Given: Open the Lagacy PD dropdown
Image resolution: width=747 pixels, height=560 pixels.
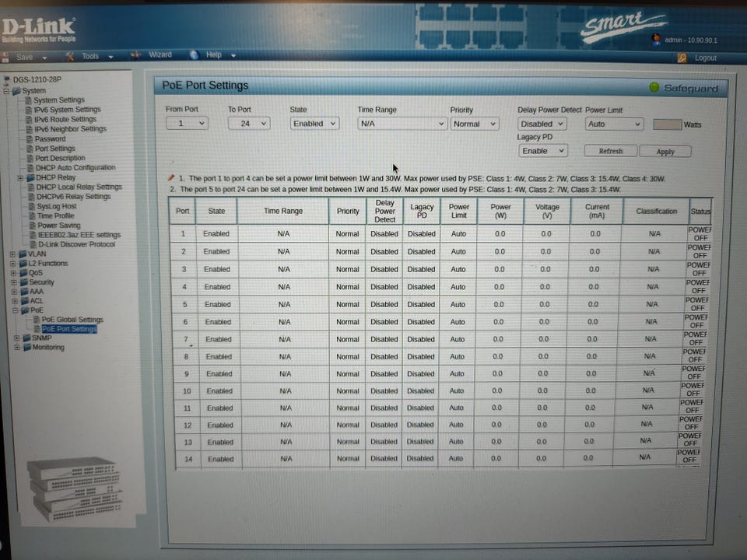Looking at the screenshot, I should (542, 151).
